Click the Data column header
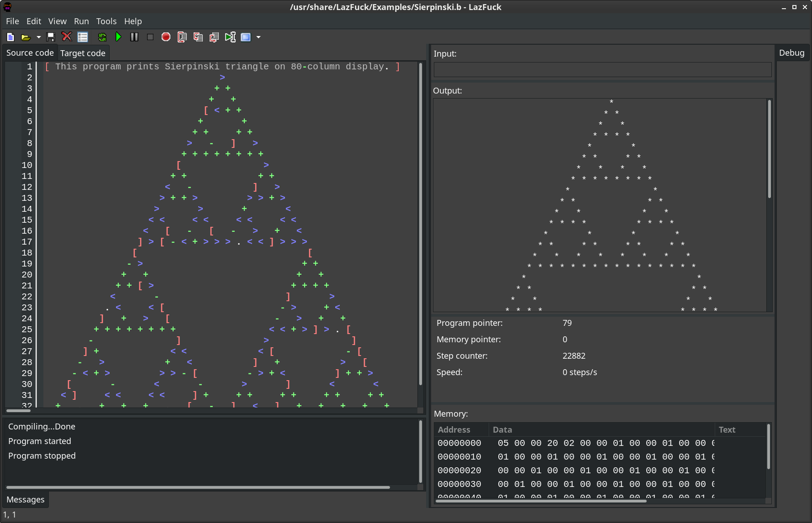The image size is (812, 523). coord(601,429)
